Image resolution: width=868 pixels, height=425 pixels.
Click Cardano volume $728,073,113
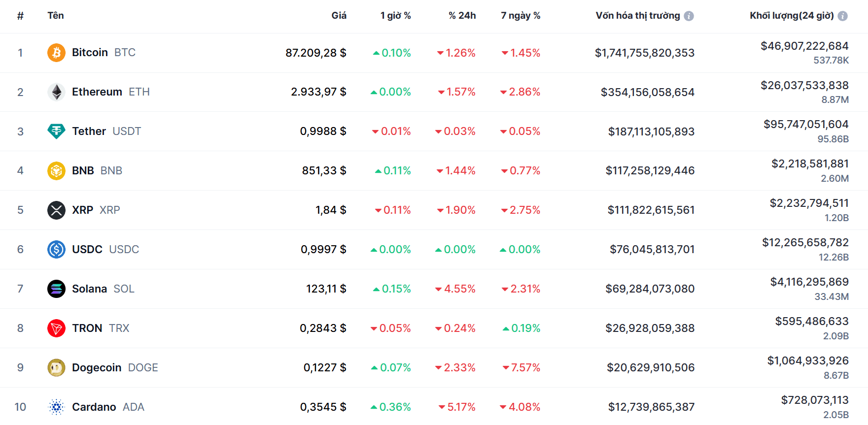point(815,400)
